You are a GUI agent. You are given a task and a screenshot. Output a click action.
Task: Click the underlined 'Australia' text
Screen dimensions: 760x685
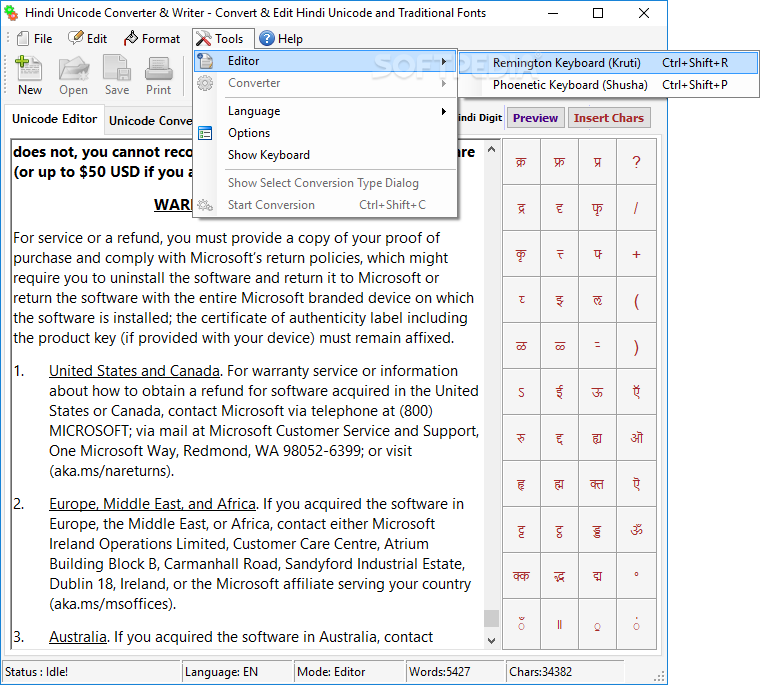click(x=78, y=637)
